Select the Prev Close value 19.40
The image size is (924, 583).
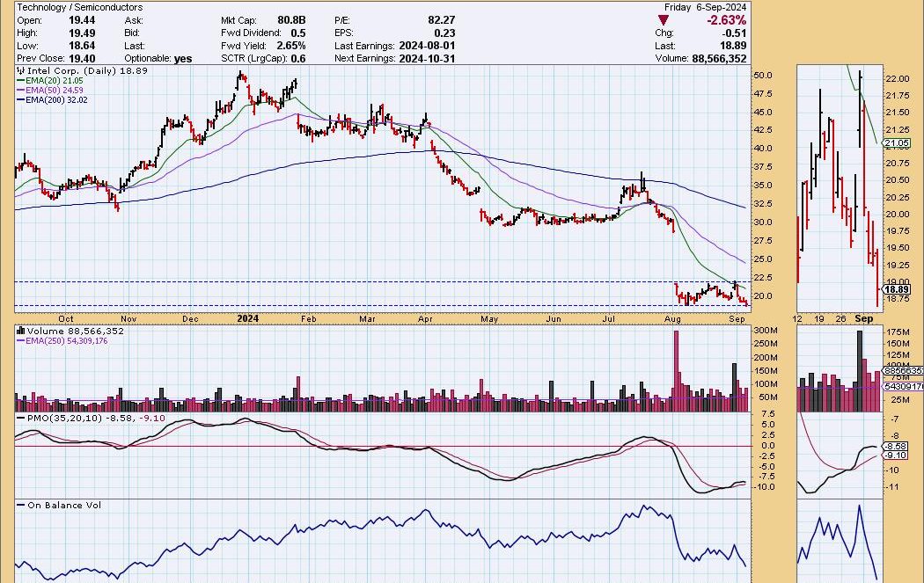(82, 59)
